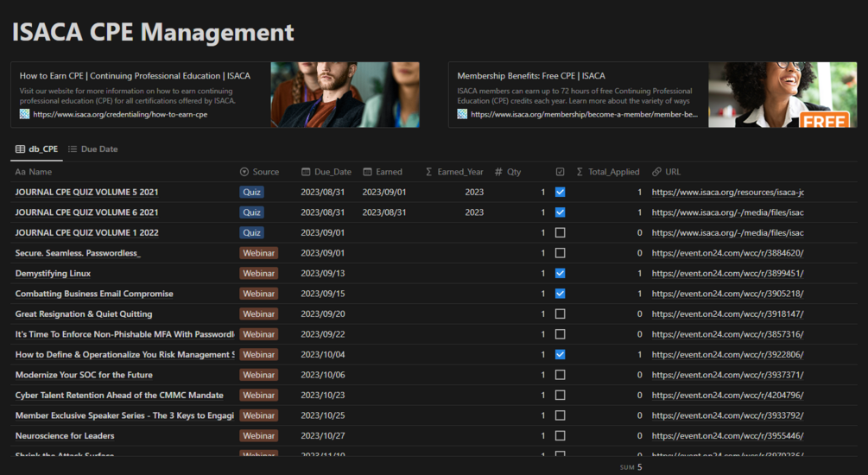
Task: Click the sigma icon beside Earned_Year header
Action: pyautogui.click(x=429, y=172)
